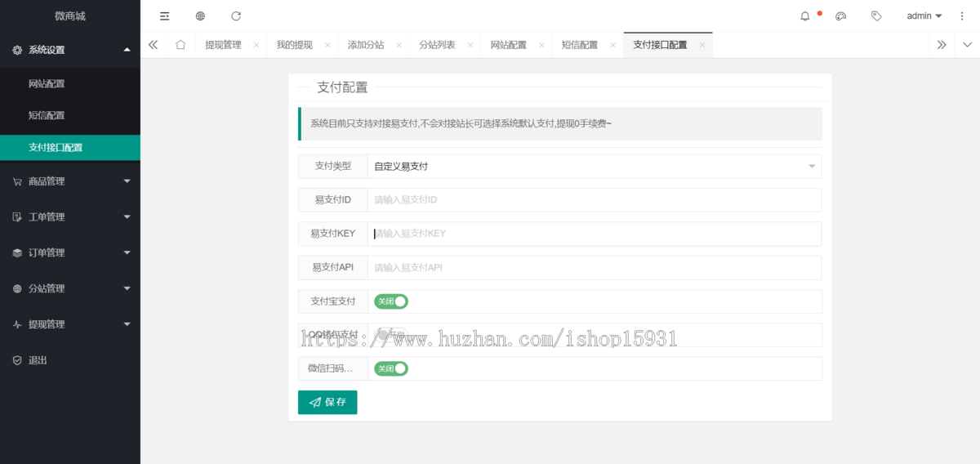980x464 pixels.
Task: Click layers icon beside 订单管理
Action: 17,253
